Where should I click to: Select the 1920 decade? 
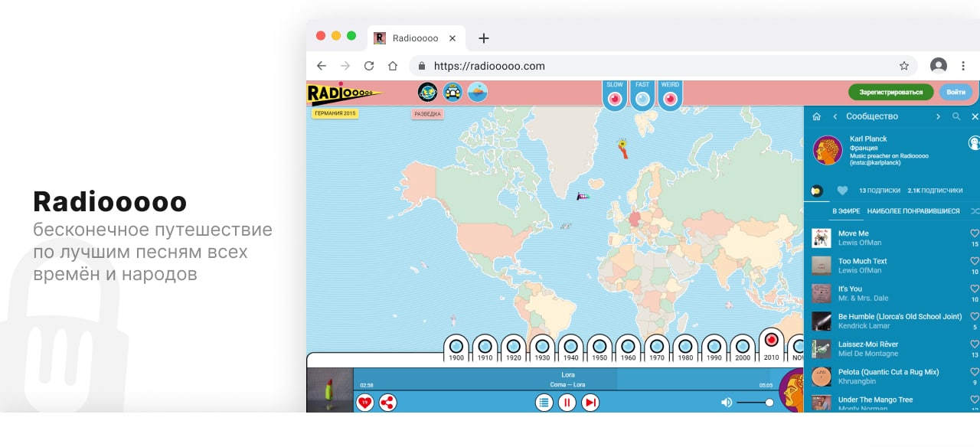pyautogui.click(x=514, y=348)
